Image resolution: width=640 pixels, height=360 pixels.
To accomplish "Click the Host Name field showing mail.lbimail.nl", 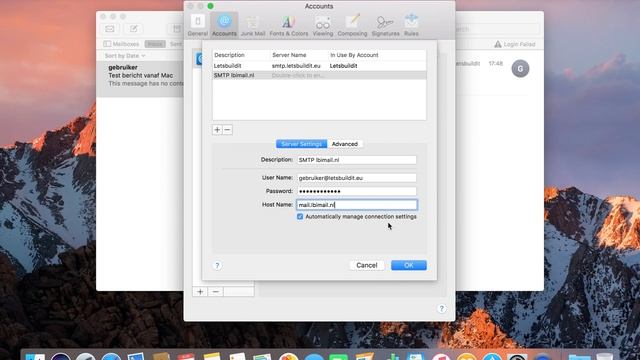I will 356,205.
